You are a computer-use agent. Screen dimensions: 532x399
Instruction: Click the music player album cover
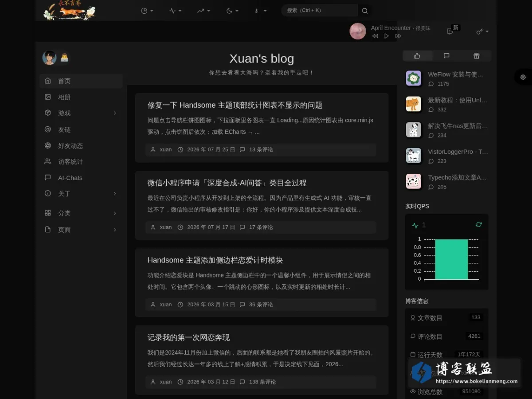[358, 31]
